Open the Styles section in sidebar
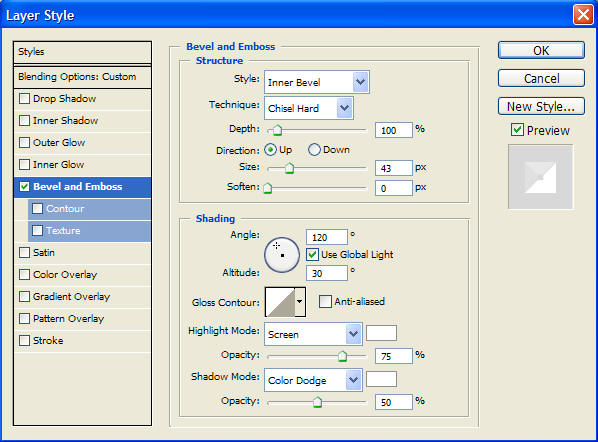Viewport: 598px width, 442px height. [x=82, y=52]
